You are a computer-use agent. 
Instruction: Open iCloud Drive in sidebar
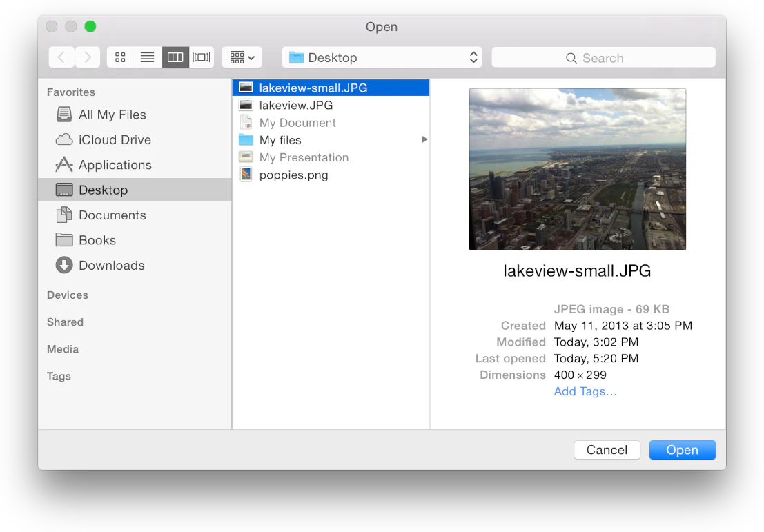click(135, 140)
